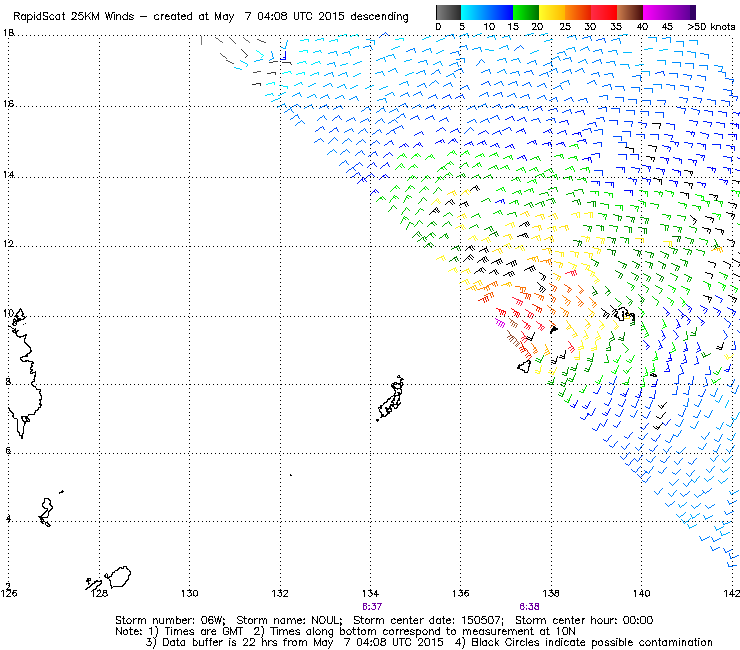Click the latitude label "18"
Viewport: 740px width, 650px height.
click(x=8, y=33)
